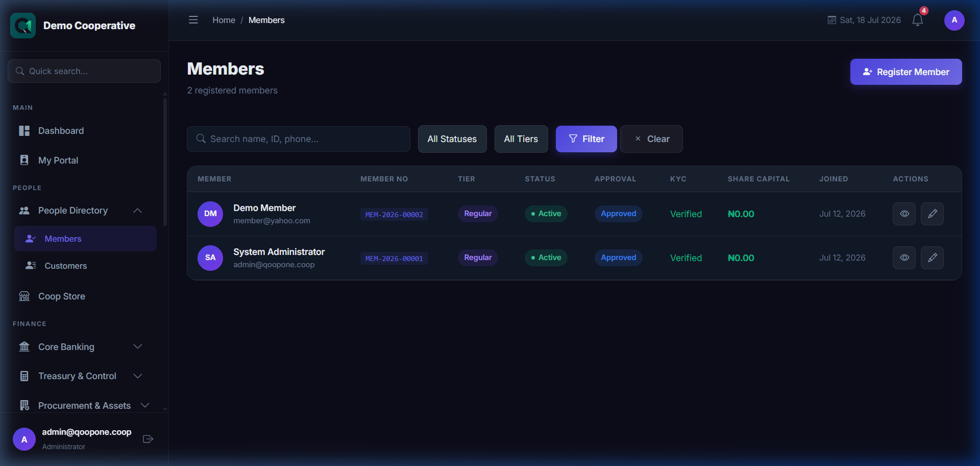Screen dimensions: 980x466
Task: Click member number MEM-2026-00002
Action: [394, 215]
